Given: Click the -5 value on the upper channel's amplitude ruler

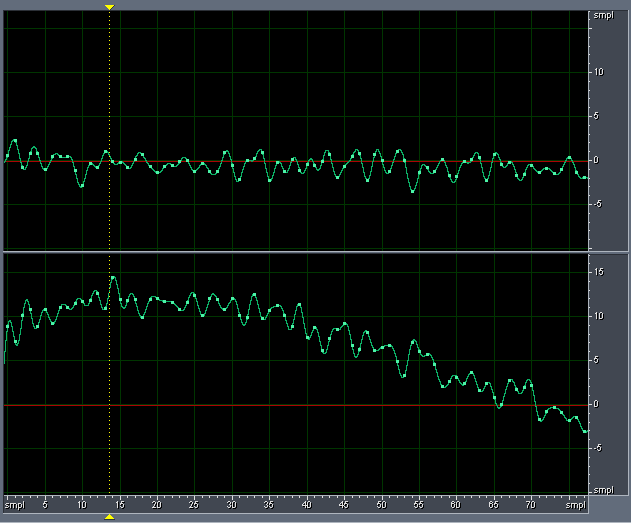Looking at the screenshot, I should coord(598,204).
